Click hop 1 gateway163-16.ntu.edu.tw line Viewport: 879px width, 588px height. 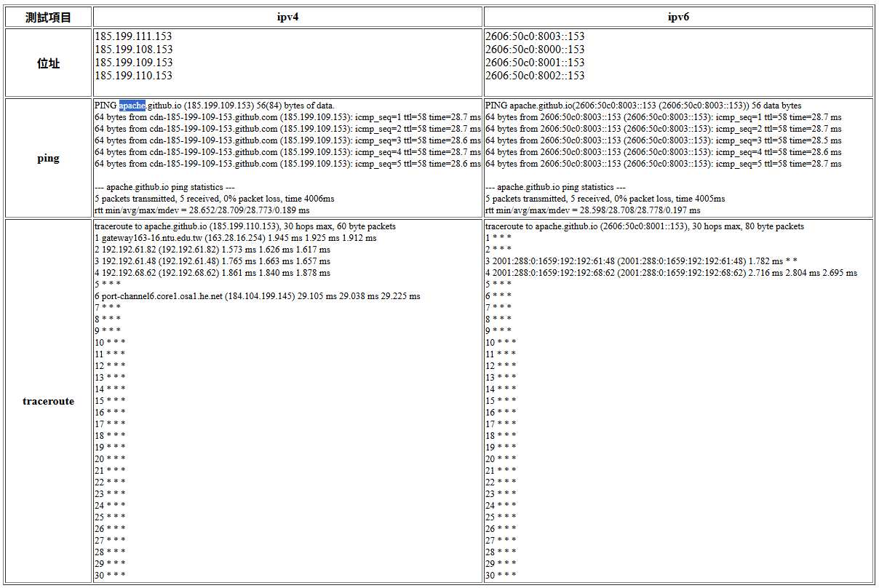[x=236, y=238]
